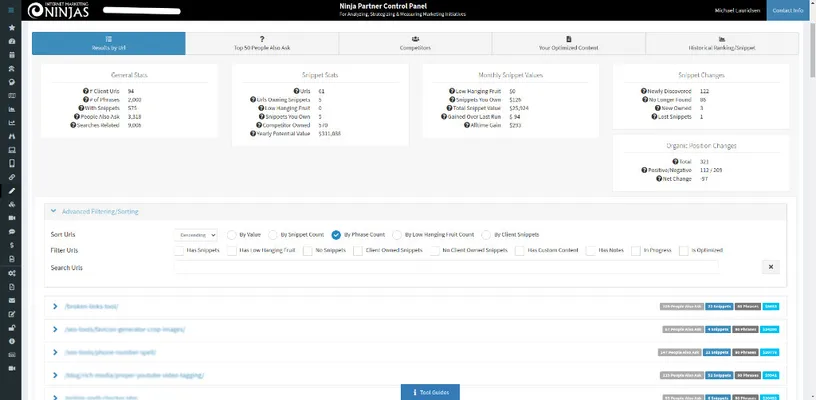The image size is (816, 400).
Task: Select the By Value sort radio button
Action: (230, 234)
